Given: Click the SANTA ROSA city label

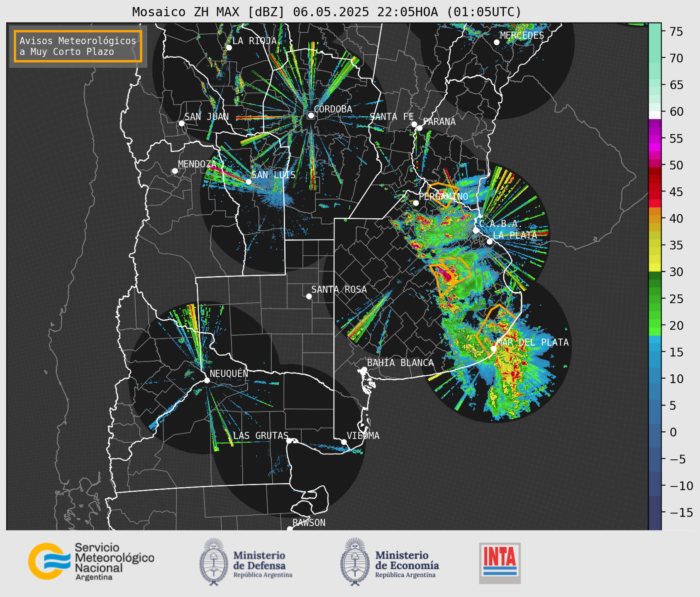Looking at the screenshot, I should click(339, 289).
